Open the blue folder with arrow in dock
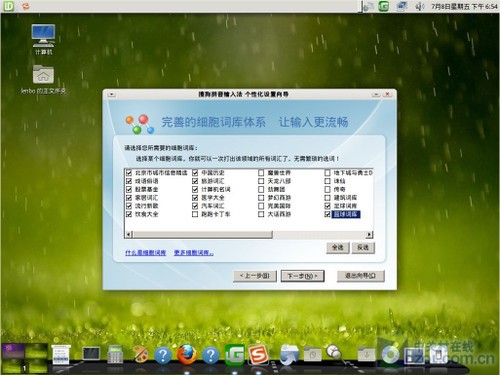 [289, 355]
